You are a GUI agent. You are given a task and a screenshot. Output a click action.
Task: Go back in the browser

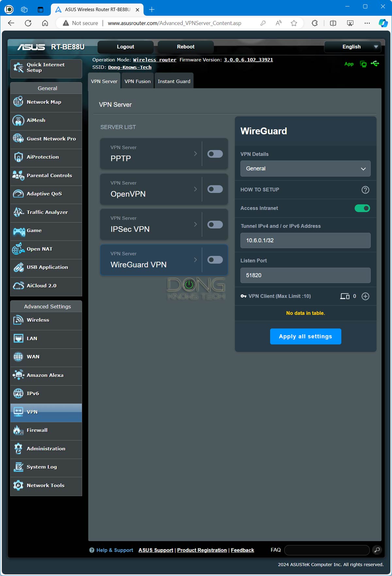(x=11, y=23)
